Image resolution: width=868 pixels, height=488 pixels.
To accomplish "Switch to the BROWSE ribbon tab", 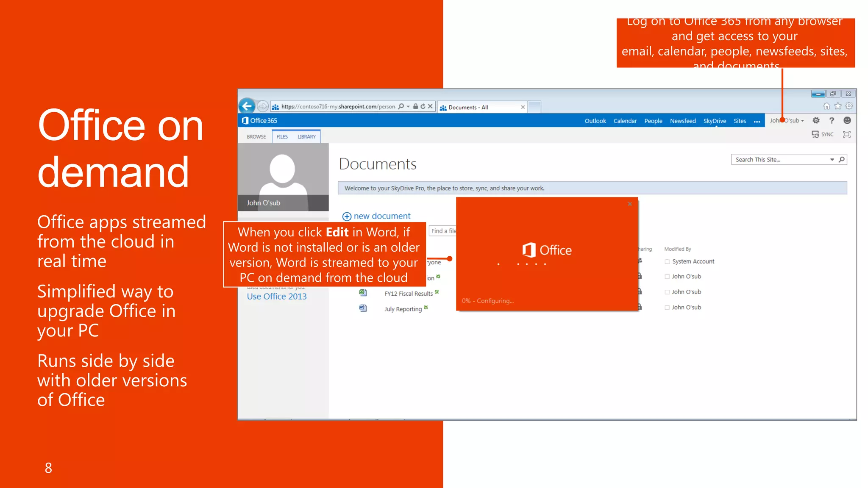I will tap(256, 137).
